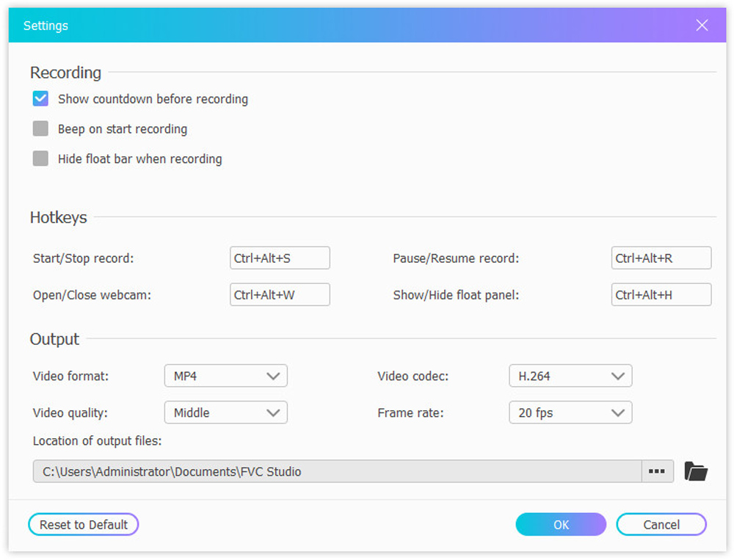Open output folder with the folder icon

696,471
